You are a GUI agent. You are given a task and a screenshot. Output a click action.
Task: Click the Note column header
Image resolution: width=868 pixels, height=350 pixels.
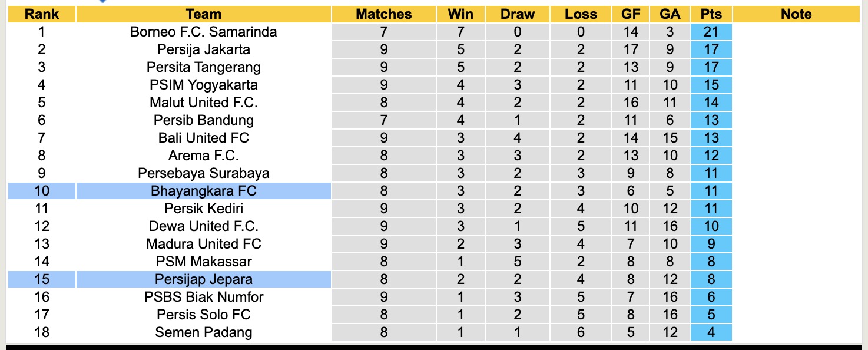(x=796, y=14)
